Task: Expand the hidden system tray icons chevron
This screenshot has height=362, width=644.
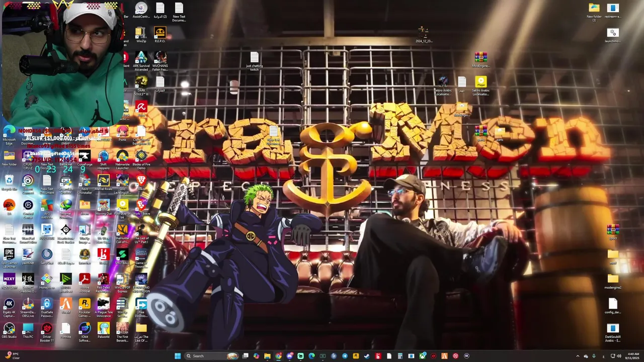Action: click(578, 356)
